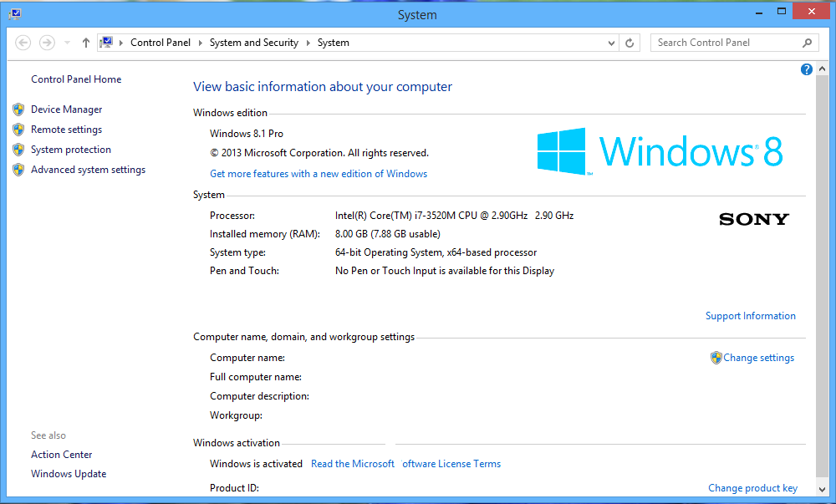Click the vertical scrollbar thumb

pyautogui.click(x=822, y=277)
